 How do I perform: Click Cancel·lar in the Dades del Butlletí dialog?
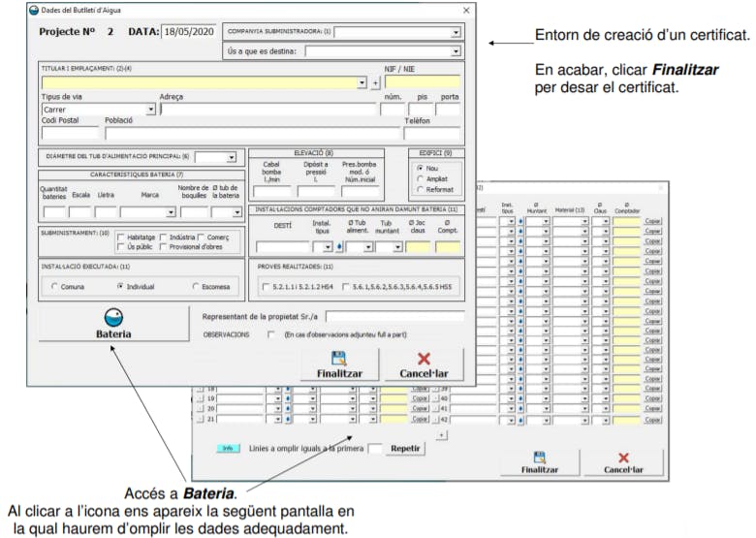pyautogui.click(x=424, y=364)
